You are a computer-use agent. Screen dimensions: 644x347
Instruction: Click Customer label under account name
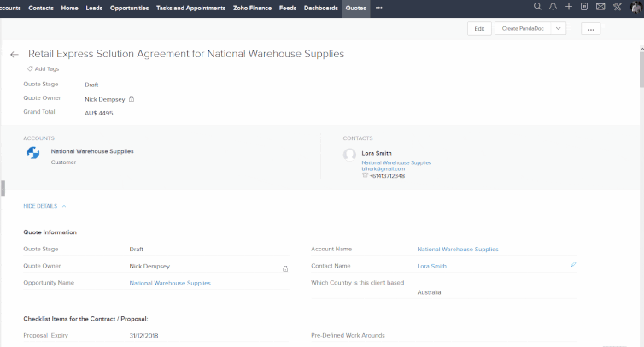63,162
